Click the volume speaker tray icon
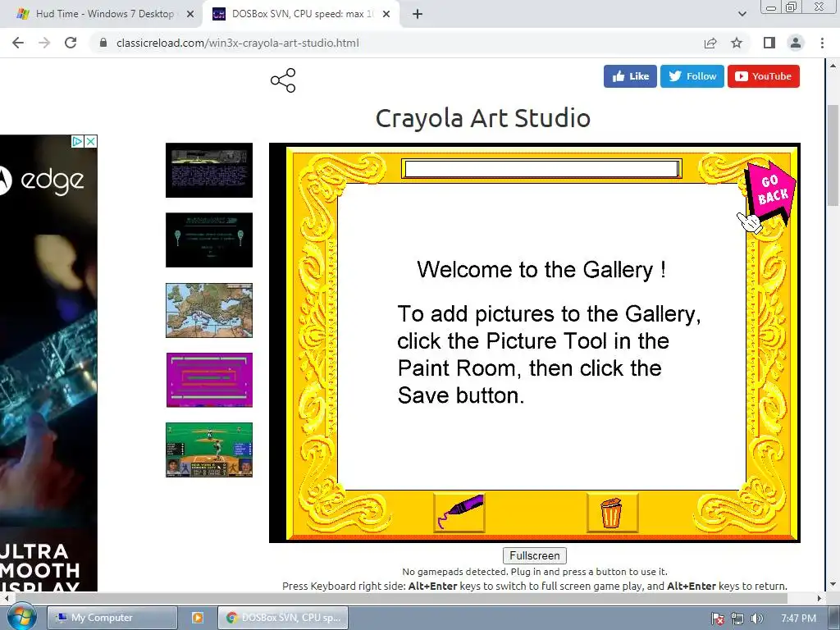840x630 pixels. coord(757,619)
